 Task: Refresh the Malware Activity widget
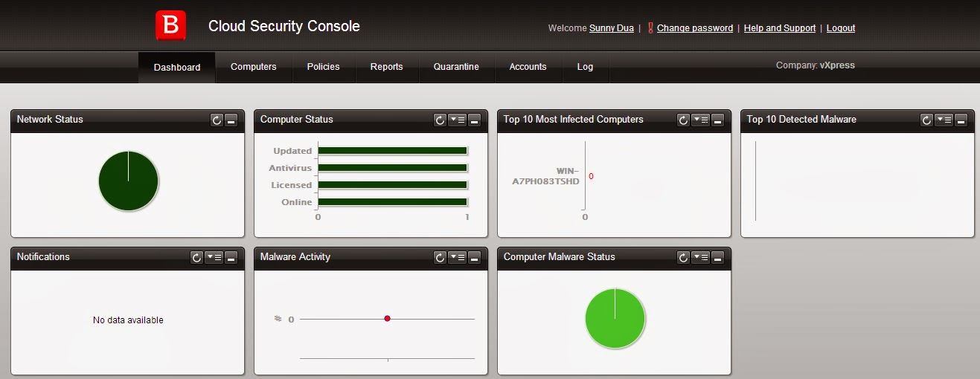pyautogui.click(x=440, y=257)
